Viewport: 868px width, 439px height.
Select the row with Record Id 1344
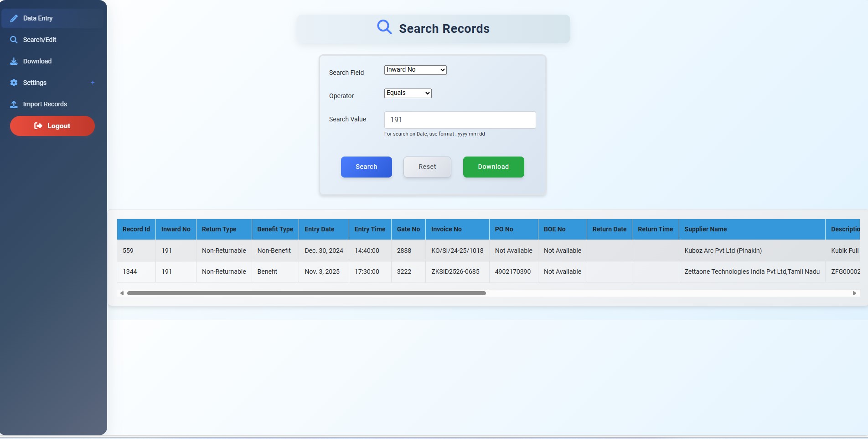[x=129, y=272]
